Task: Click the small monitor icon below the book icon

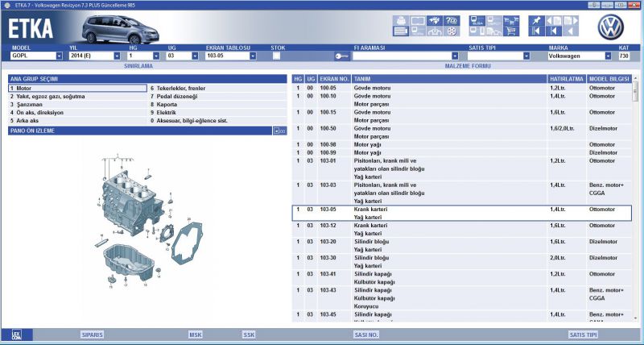Action: click(x=418, y=31)
